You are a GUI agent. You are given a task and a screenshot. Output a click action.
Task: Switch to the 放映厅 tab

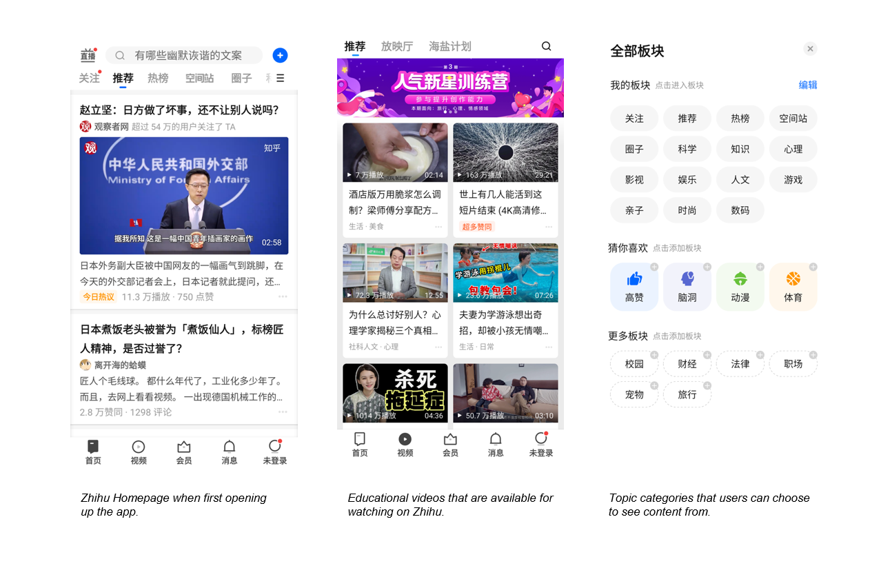(x=397, y=46)
